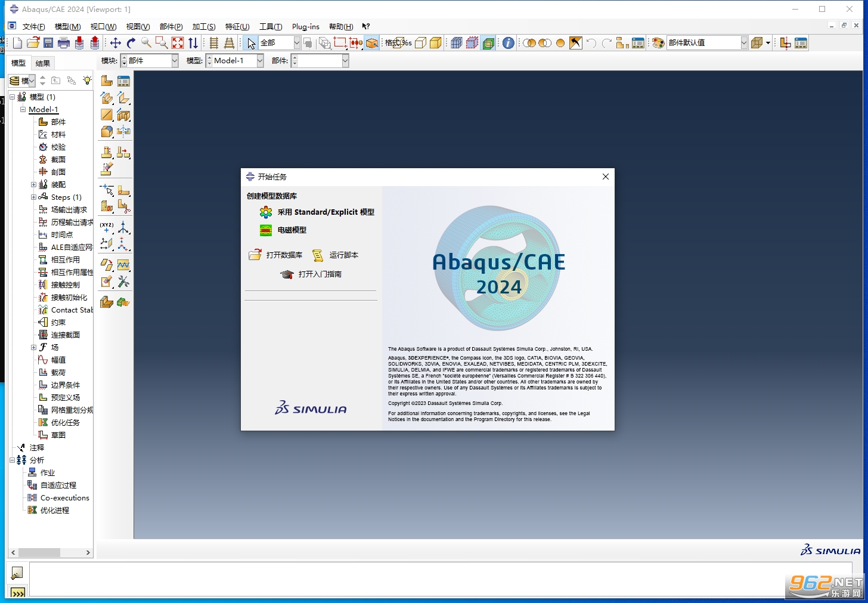Click the Standard/Explicit model icon in the dialog

click(266, 212)
